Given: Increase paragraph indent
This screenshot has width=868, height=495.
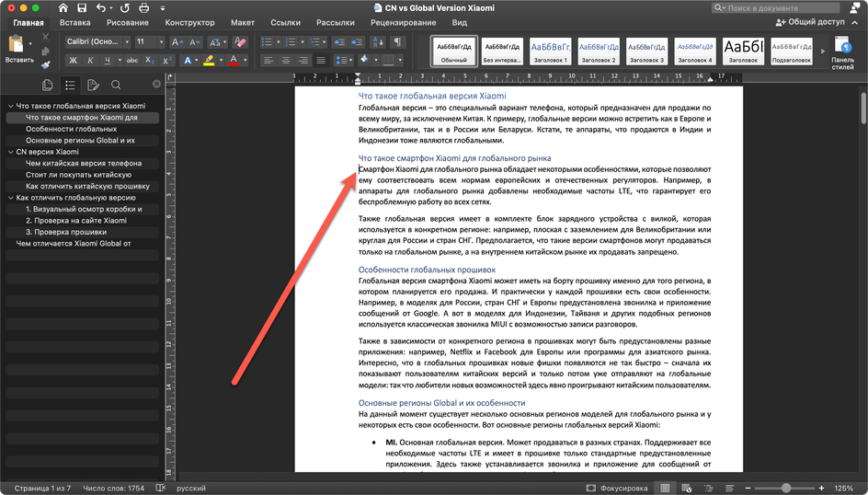Looking at the screenshot, I should pyautogui.click(x=357, y=42).
